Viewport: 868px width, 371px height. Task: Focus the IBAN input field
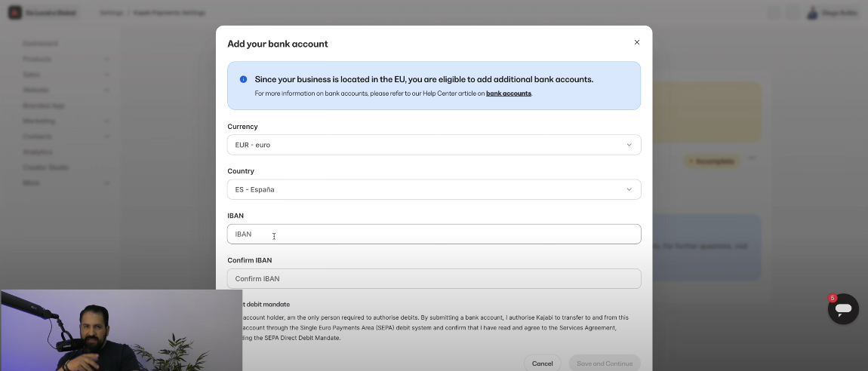point(434,234)
